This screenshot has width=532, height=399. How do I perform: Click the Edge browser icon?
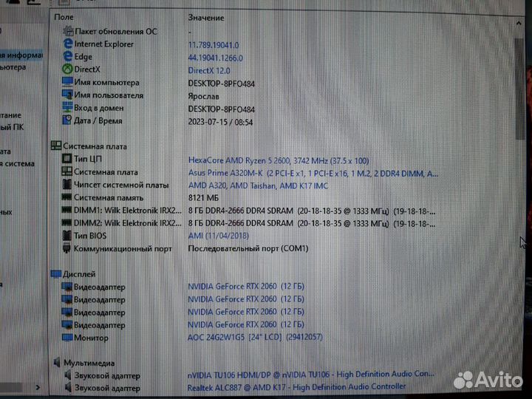click(x=68, y=56)
